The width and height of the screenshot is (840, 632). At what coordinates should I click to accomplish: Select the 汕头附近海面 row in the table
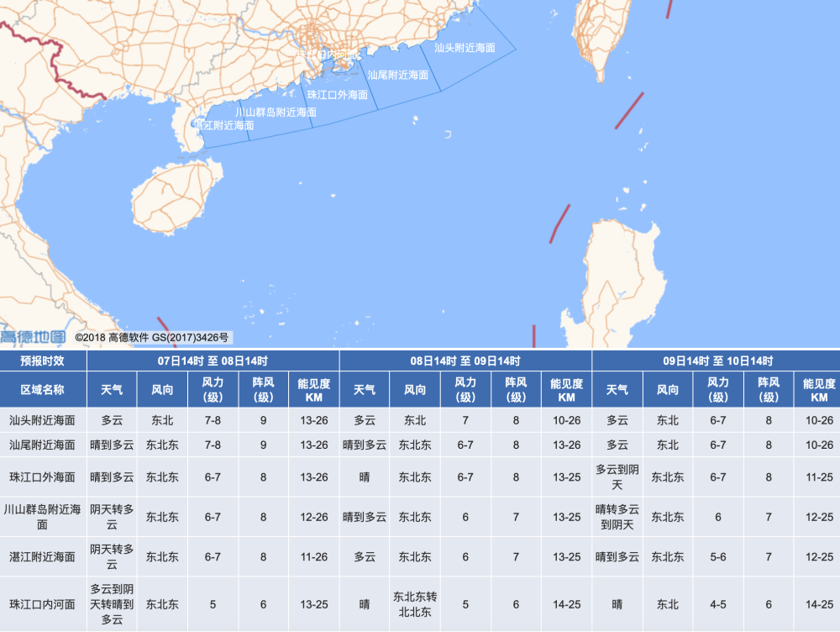pyautogui.click(x=43, y=420)
